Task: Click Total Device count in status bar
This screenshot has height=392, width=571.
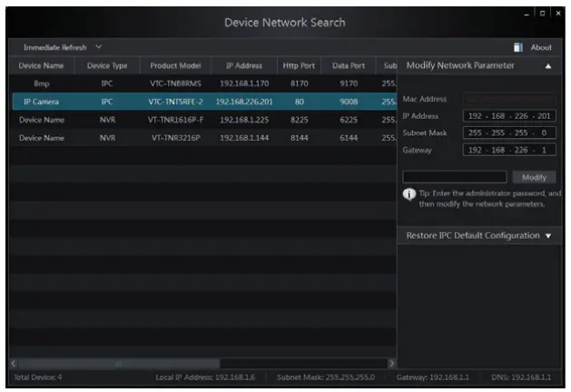Action: [38, 377]
